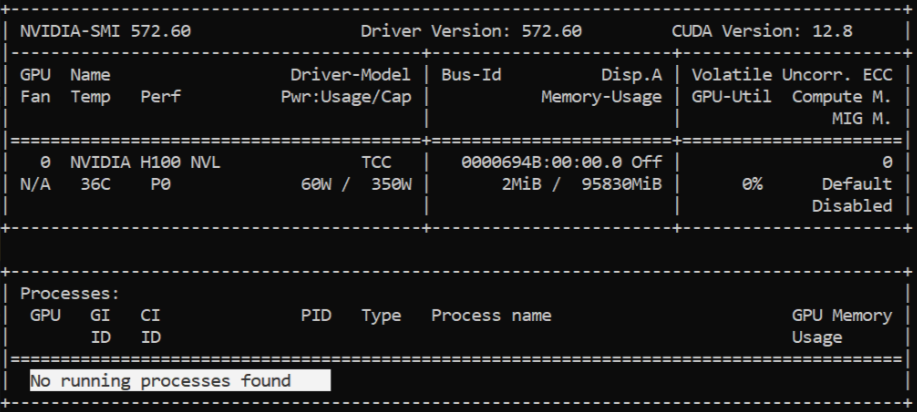The image size is (917, 412).
Task: Click the 0% GPU utilization value
Action: (x=752, y=184)
